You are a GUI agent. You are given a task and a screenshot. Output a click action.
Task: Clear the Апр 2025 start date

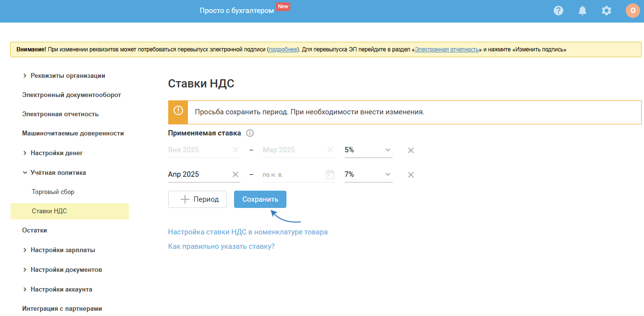235,174
